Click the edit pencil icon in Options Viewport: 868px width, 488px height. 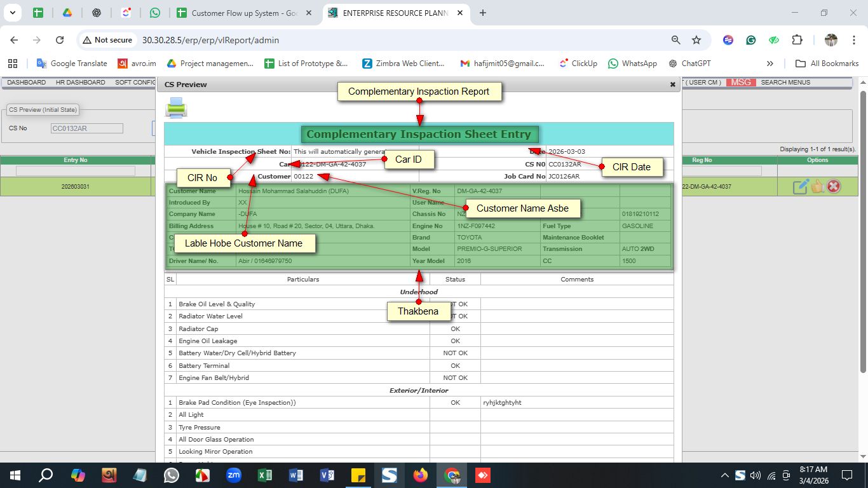[x=800, y=186]
